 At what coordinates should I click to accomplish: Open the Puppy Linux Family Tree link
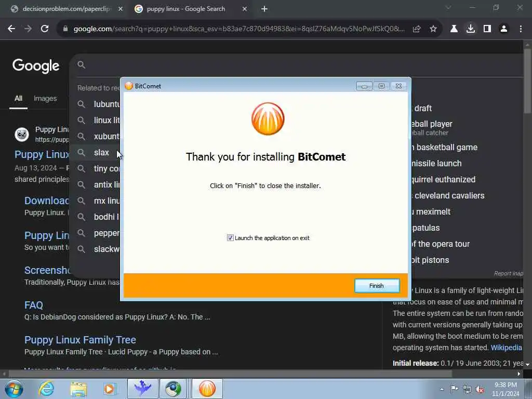80,340
